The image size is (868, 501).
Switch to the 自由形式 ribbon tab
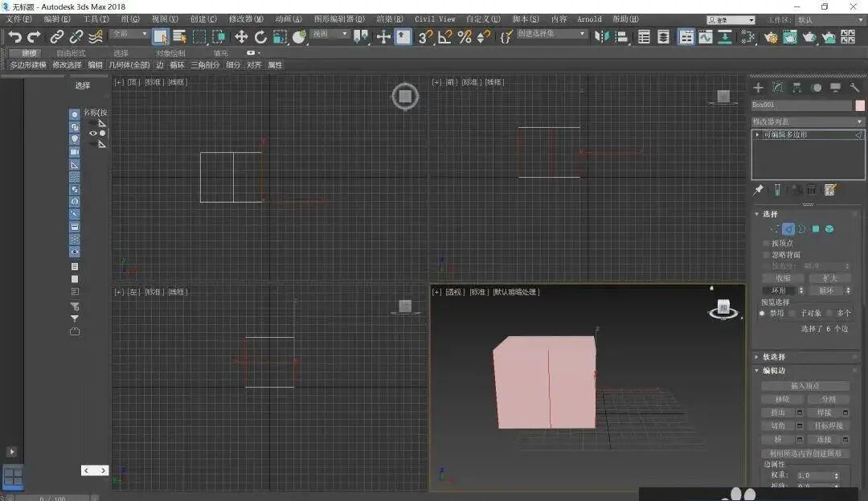pyautogui.click(x=72, y=53)
